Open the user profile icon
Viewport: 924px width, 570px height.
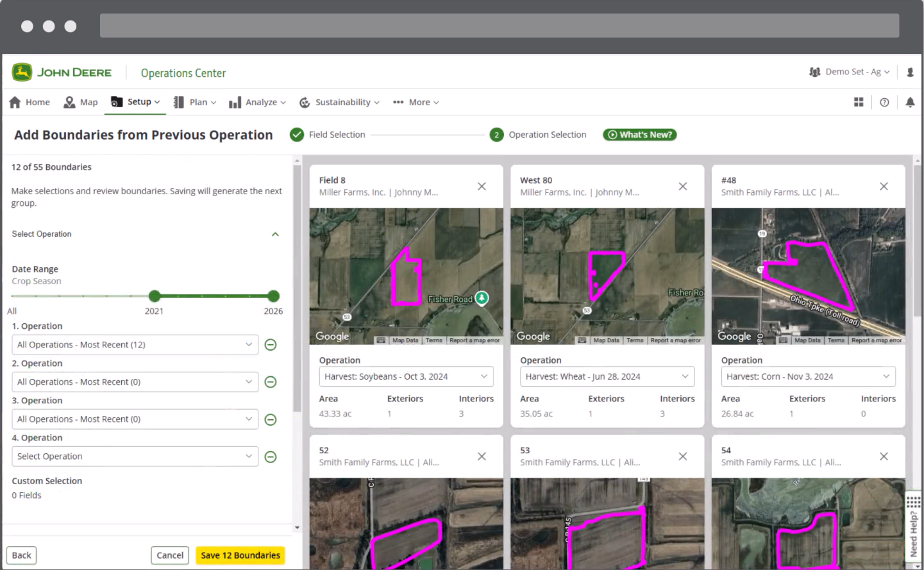[x=910, y=72]
